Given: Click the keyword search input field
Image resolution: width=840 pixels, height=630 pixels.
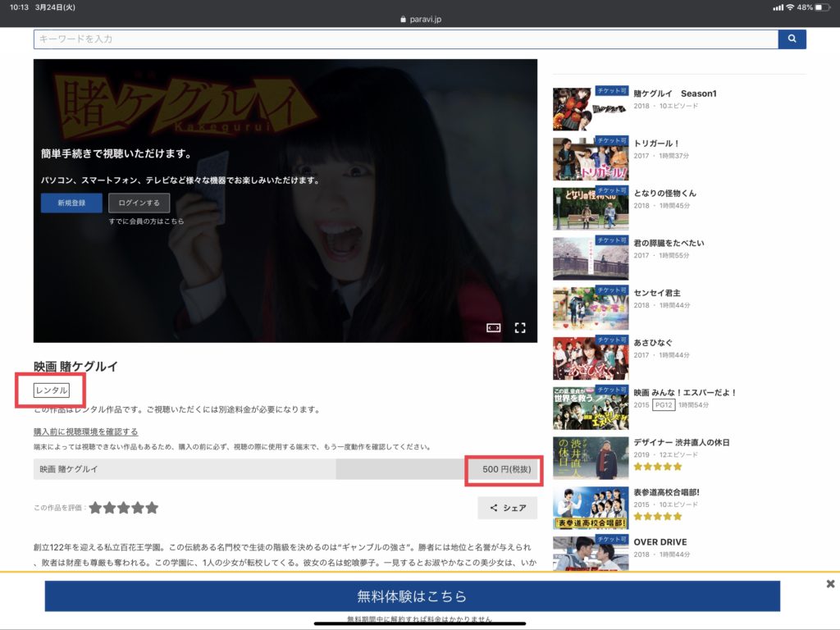Looking at the screenshot, I should (405, 39).
